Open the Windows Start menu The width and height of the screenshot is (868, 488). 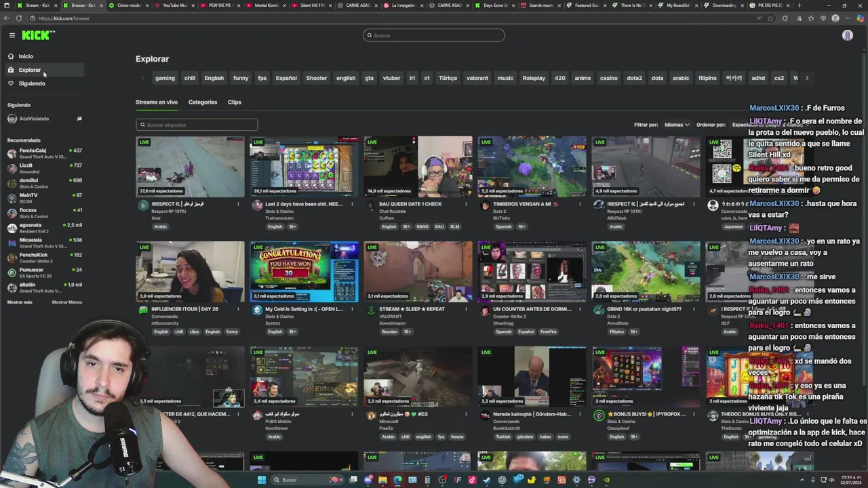click(x=262, y=480)
